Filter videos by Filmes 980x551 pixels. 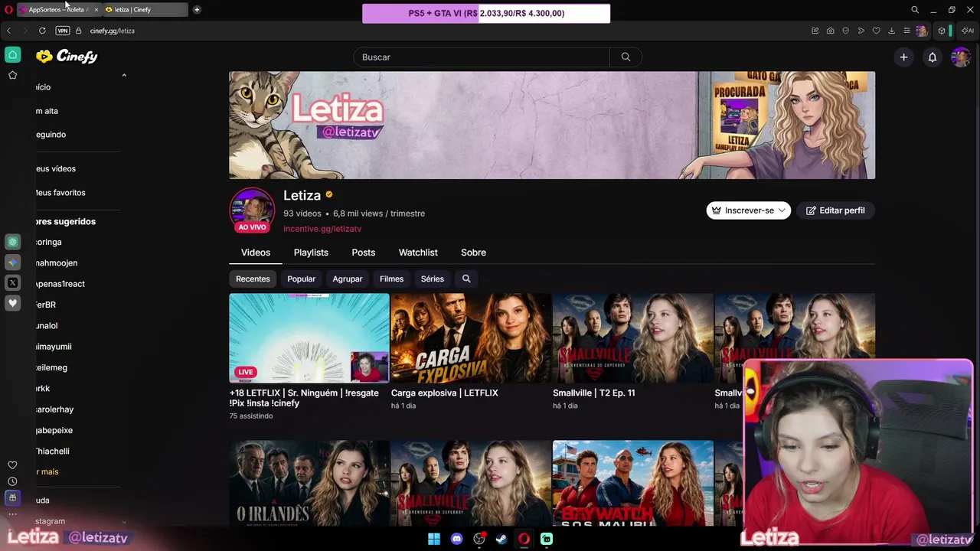pyautogui.click(x=391, y=279)
